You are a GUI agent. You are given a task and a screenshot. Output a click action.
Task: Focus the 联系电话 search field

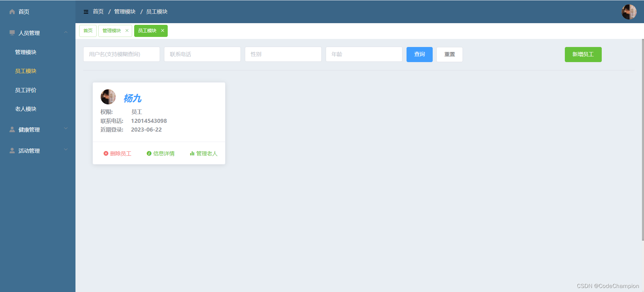(x=202, y=54)
